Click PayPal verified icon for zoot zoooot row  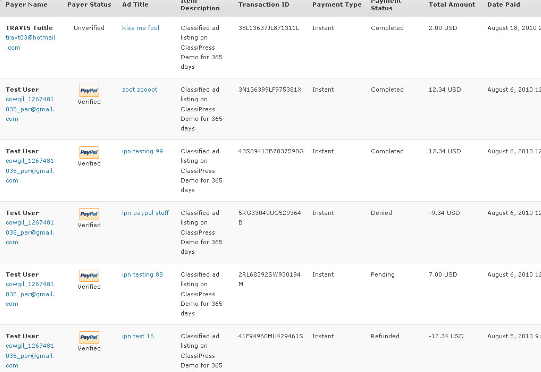coord(89,90)
